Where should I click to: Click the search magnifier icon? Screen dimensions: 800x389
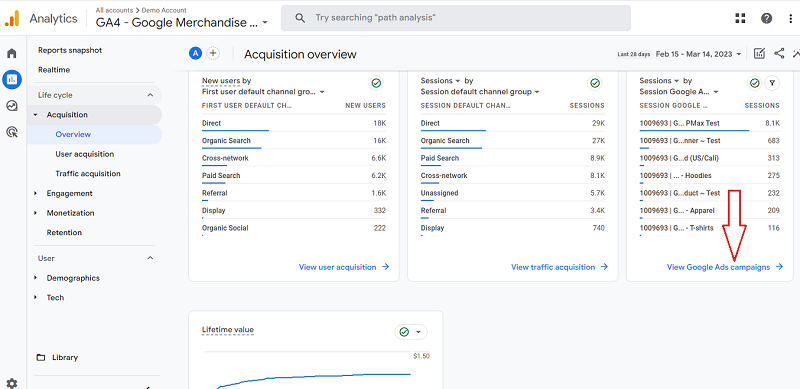pyautogui.click(x=301, y=18)
